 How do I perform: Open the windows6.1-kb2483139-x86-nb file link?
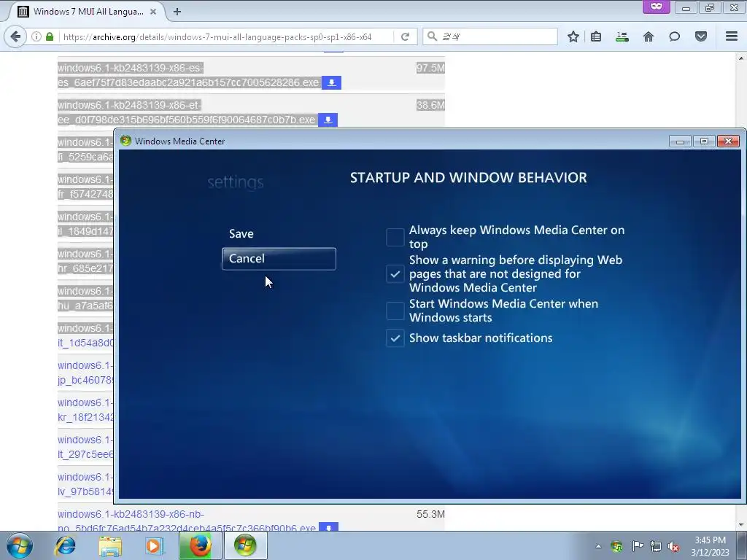[x=186, y=521]
